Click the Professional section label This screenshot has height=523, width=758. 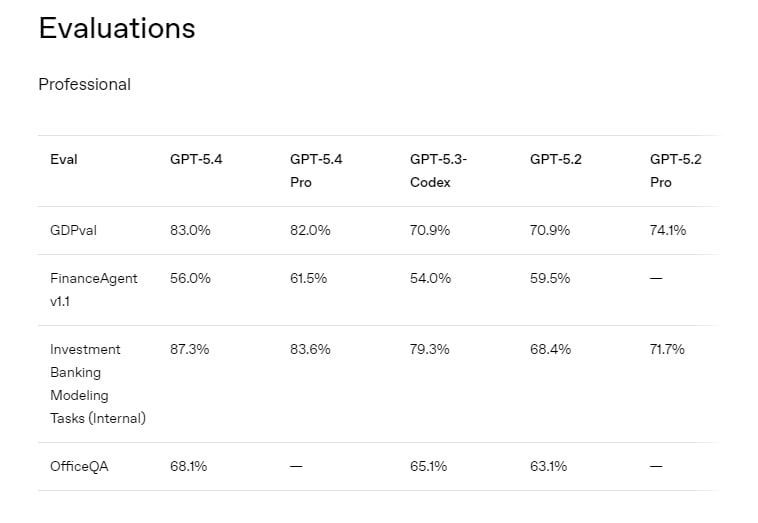click(x=84, y=84)
